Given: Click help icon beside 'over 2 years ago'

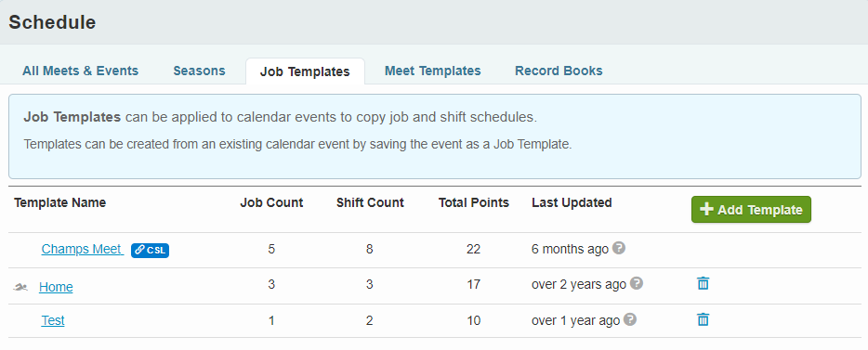Looking at the screenshot, I should point(637,284).
